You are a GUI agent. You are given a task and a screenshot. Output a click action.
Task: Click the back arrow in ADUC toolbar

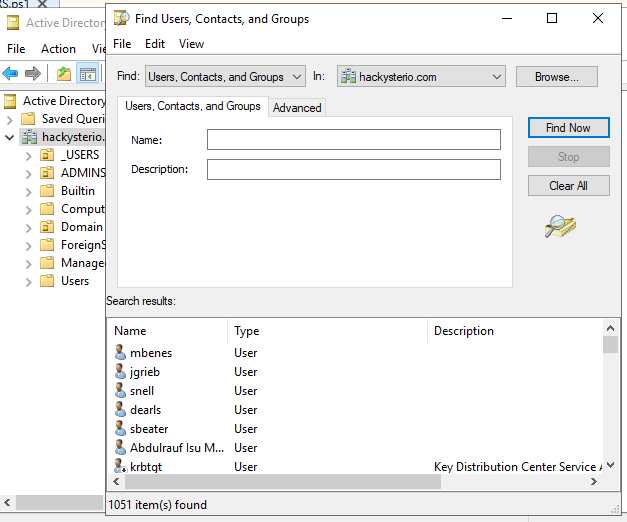[10, 74]
